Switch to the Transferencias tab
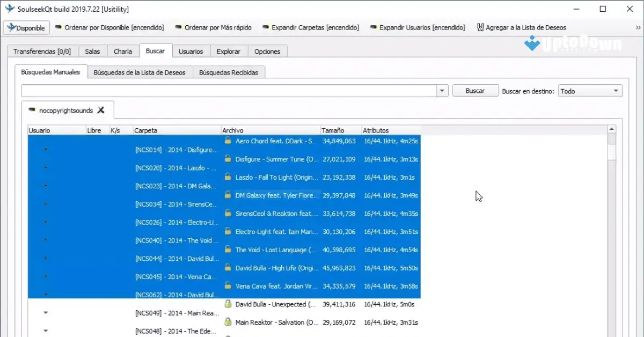This screenshot has width=644, height=337. coord(43,51)
